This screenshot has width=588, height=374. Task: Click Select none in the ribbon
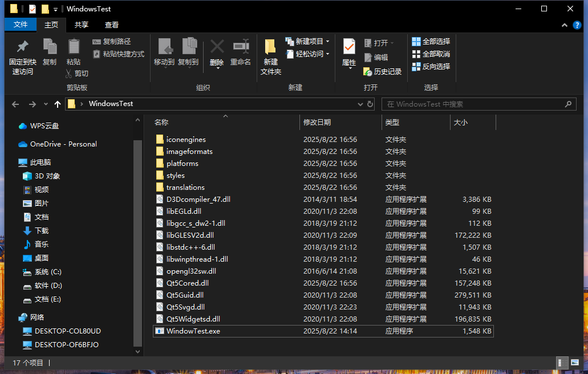point(431,54)
